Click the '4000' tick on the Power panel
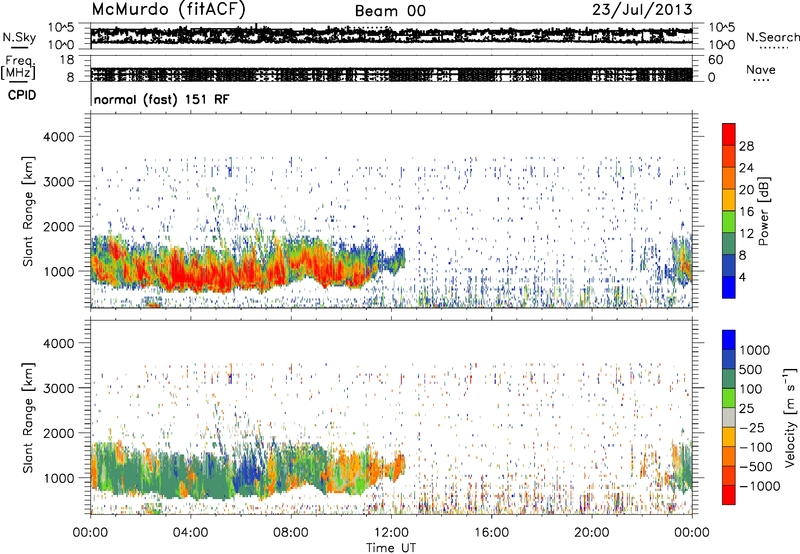Image resolution: width=800 pixels, height=554 pixels. [x=58, y=137]
